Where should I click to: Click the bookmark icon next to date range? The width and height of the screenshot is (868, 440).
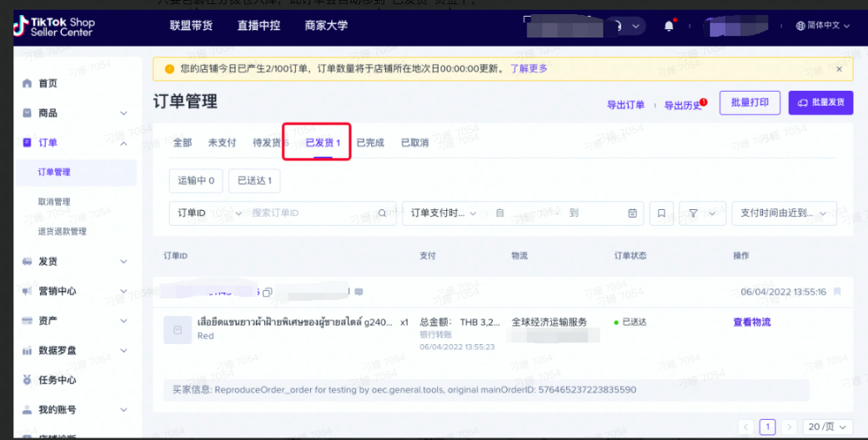(x=661, y=213)
